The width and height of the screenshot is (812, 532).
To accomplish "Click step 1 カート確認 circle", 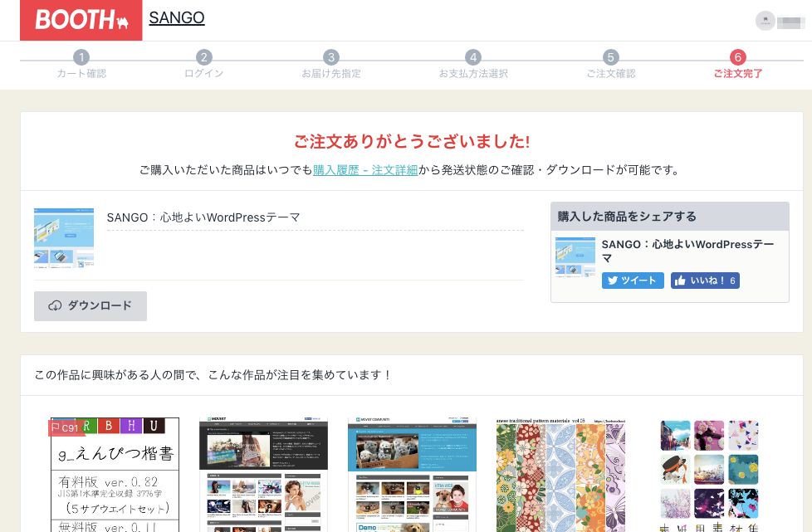I will (x=81, y=57).
